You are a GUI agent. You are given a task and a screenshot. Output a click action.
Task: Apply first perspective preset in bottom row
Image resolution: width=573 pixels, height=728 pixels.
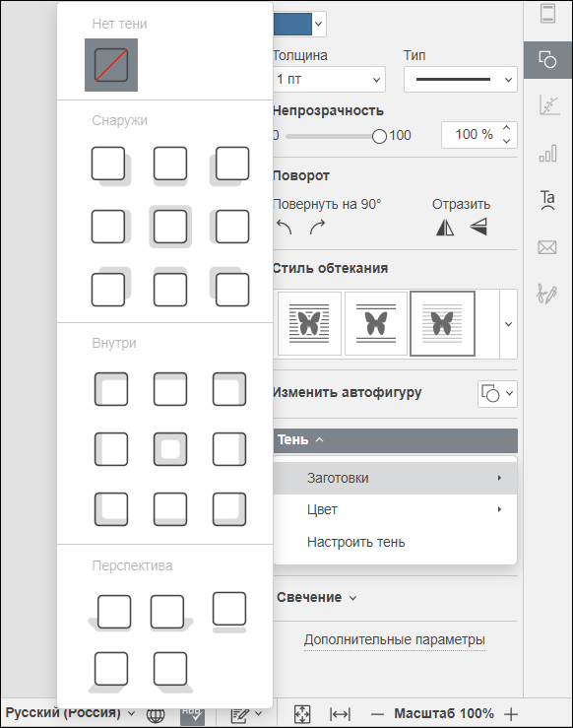point(109,672)
